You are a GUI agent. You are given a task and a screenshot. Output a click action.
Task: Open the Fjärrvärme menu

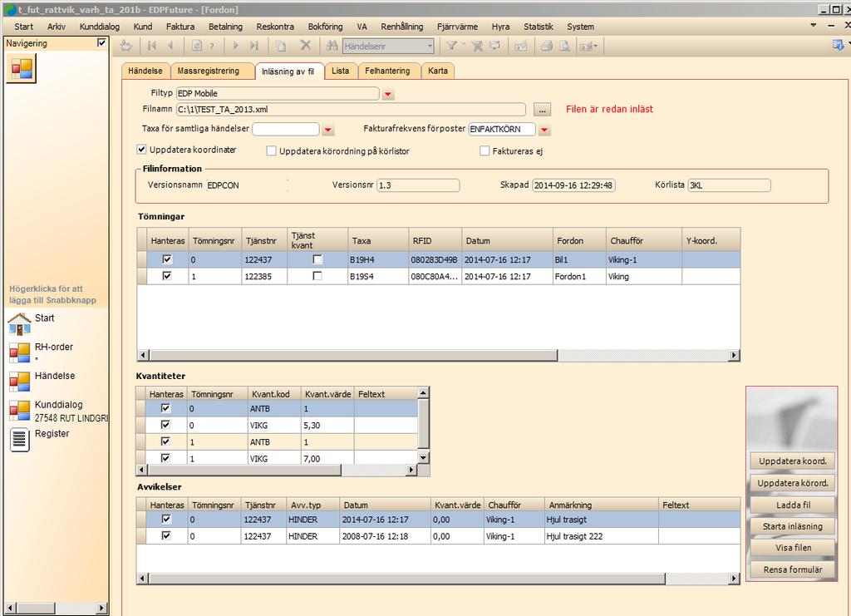pos(458,27)
